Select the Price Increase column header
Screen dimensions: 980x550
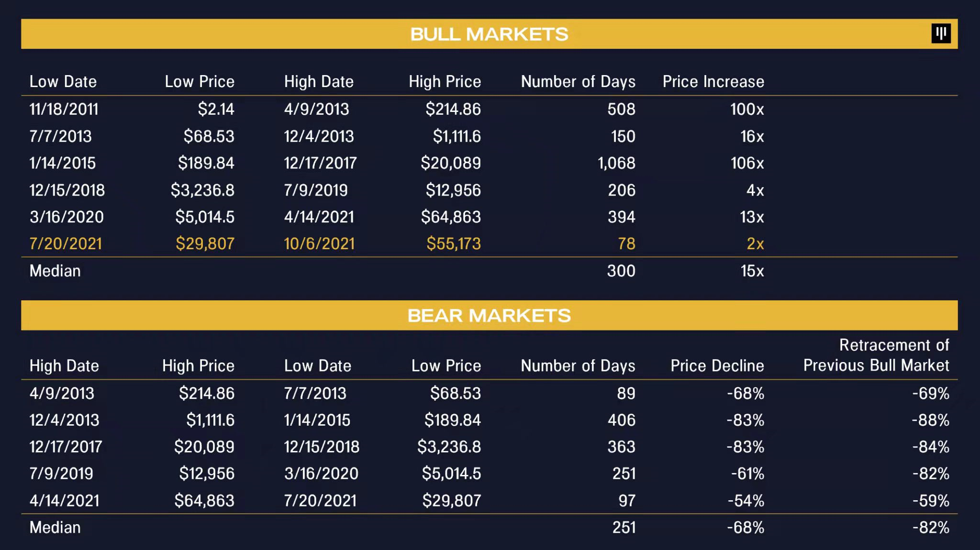713,82
